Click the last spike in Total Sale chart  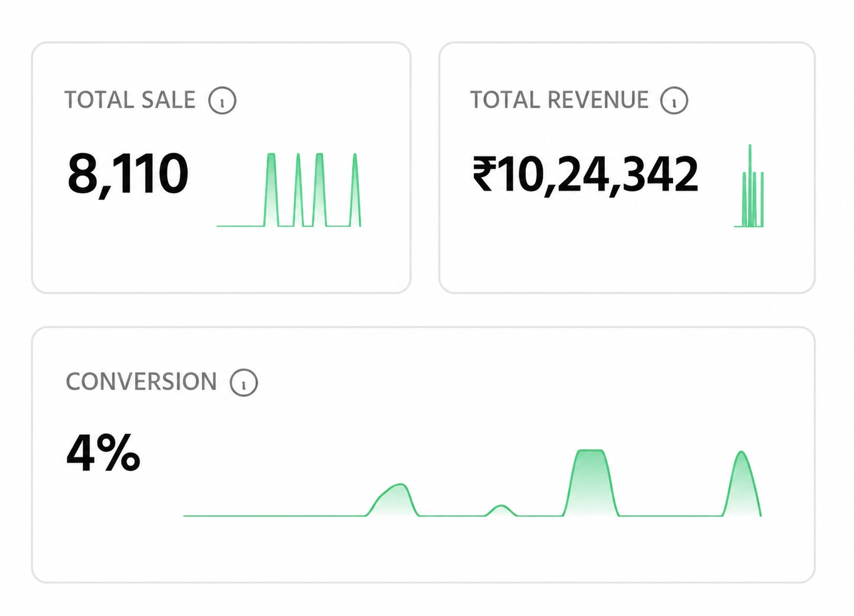[355, 190]
